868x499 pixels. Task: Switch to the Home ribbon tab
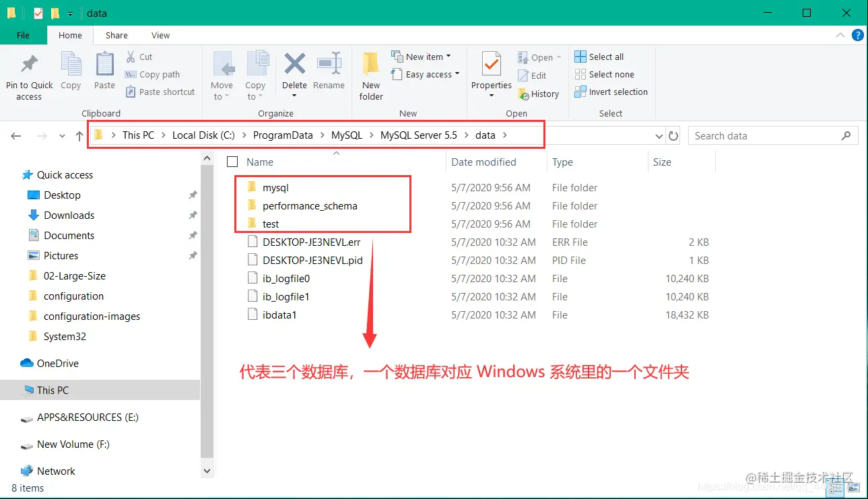click(70, 36)
